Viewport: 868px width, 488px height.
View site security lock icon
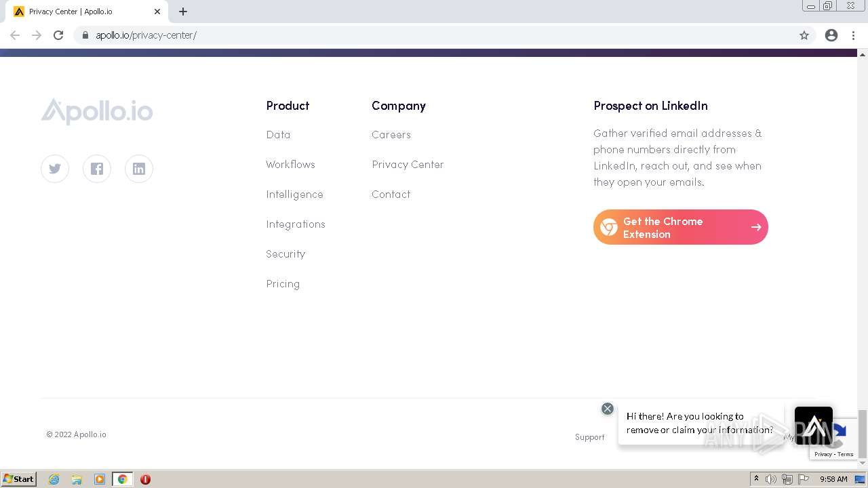click(85, 35)
